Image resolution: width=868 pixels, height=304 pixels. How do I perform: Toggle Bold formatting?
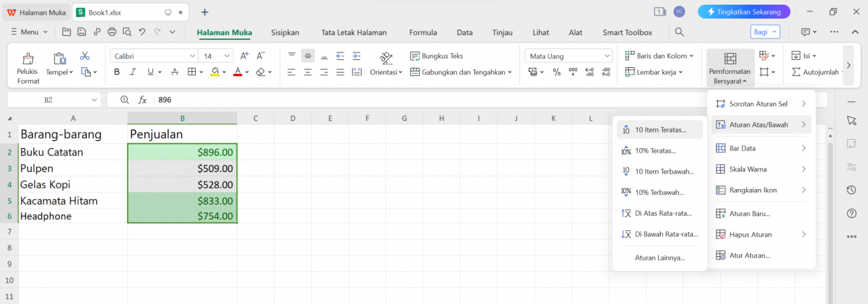point(116,72)
